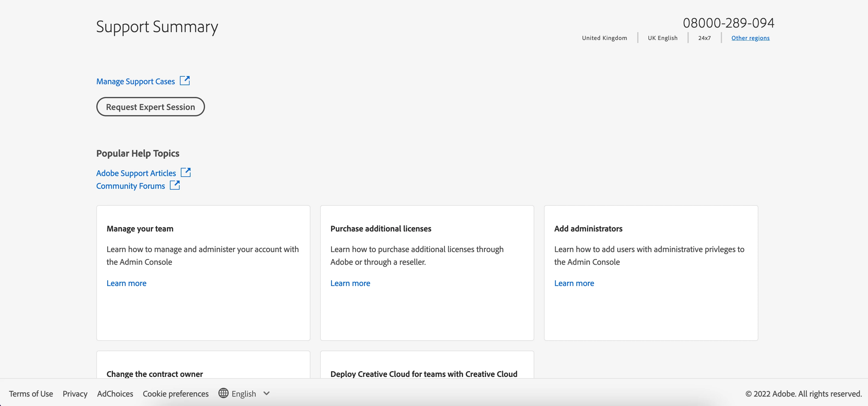
Task: Click external-link icon beside Manage Support Cases
Action: coord(185,81)
